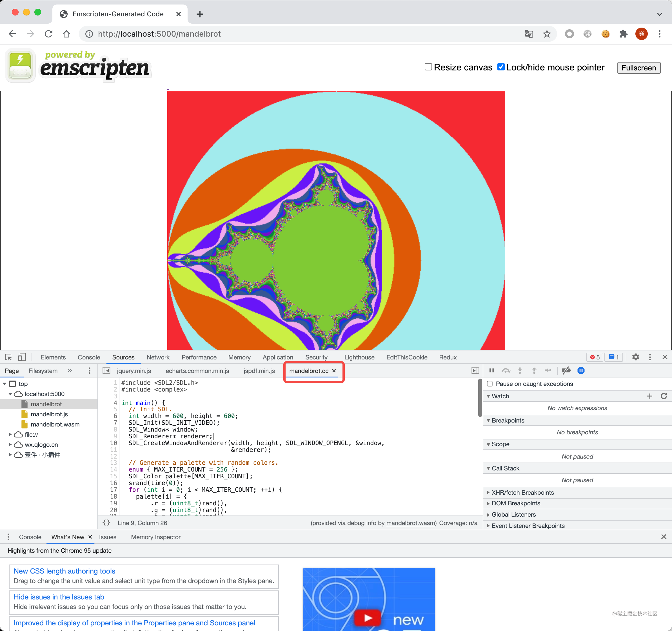
Task: Open mandelbrot.wasm debug info link
Action: [411, 523]
